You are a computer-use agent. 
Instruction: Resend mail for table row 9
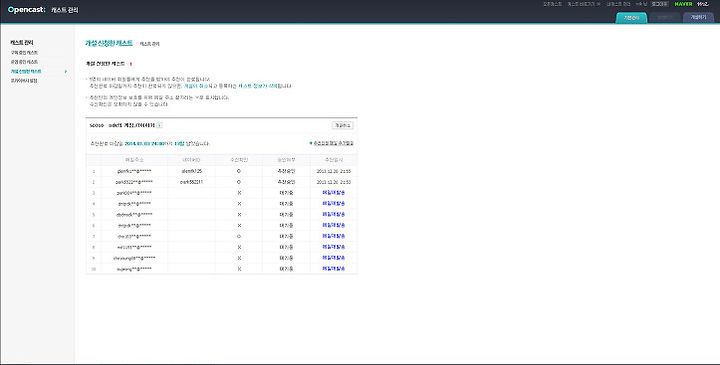(x=333, y=258)
